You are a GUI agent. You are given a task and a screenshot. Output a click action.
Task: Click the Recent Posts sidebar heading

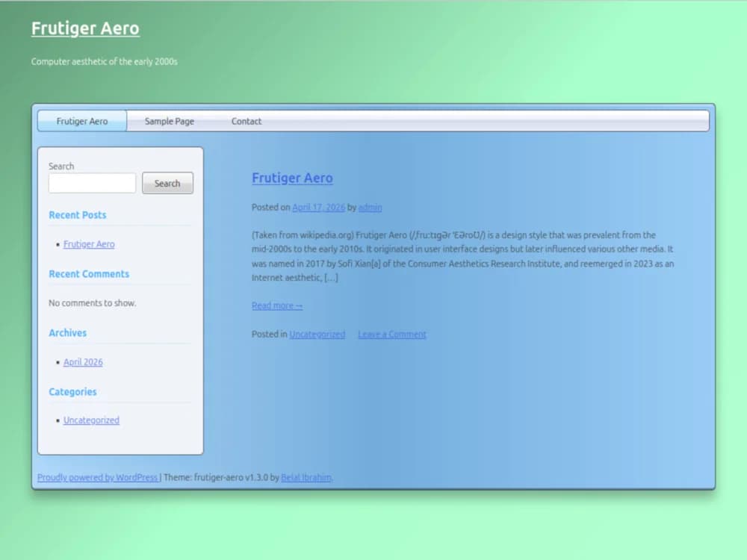coord(78,215)
